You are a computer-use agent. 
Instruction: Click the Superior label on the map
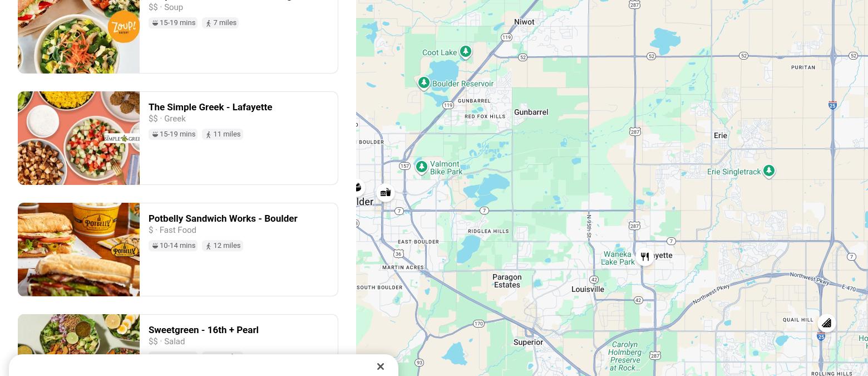point(528,343)
